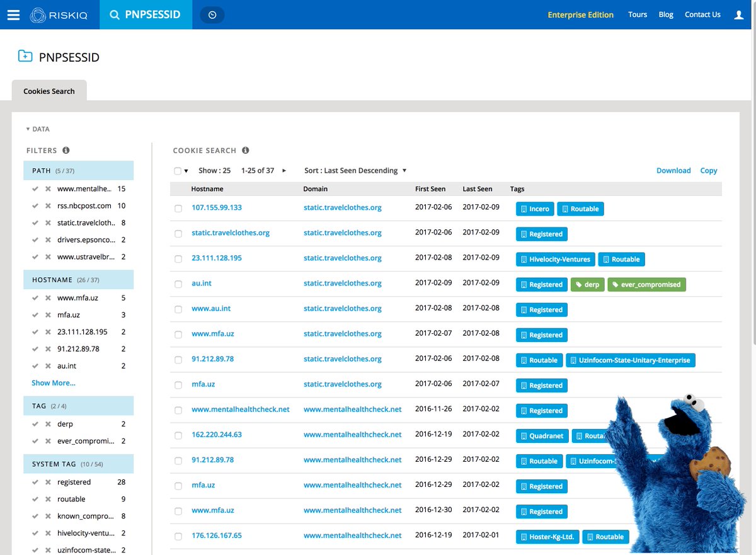Open the 107.155.99.133 hostname link
The image size is (756, 555).
217,208
